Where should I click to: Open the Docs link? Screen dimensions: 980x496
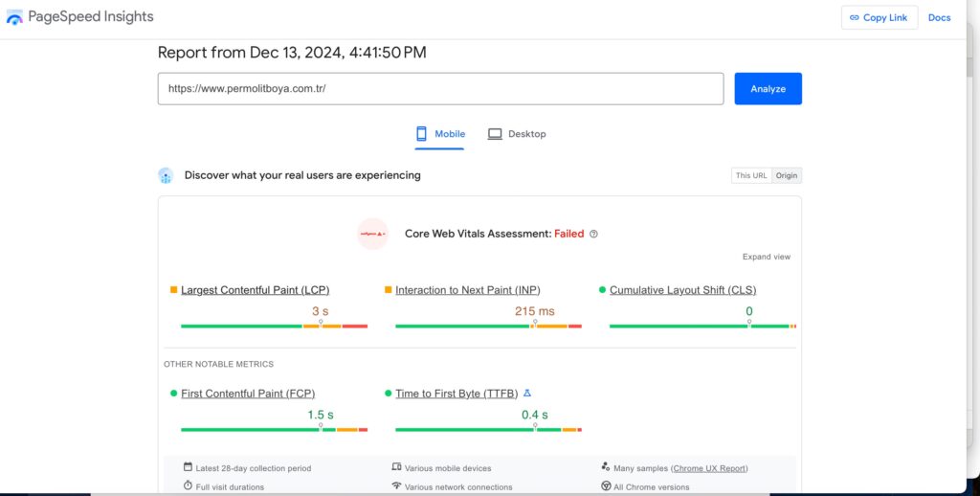(x=939, y=17)
